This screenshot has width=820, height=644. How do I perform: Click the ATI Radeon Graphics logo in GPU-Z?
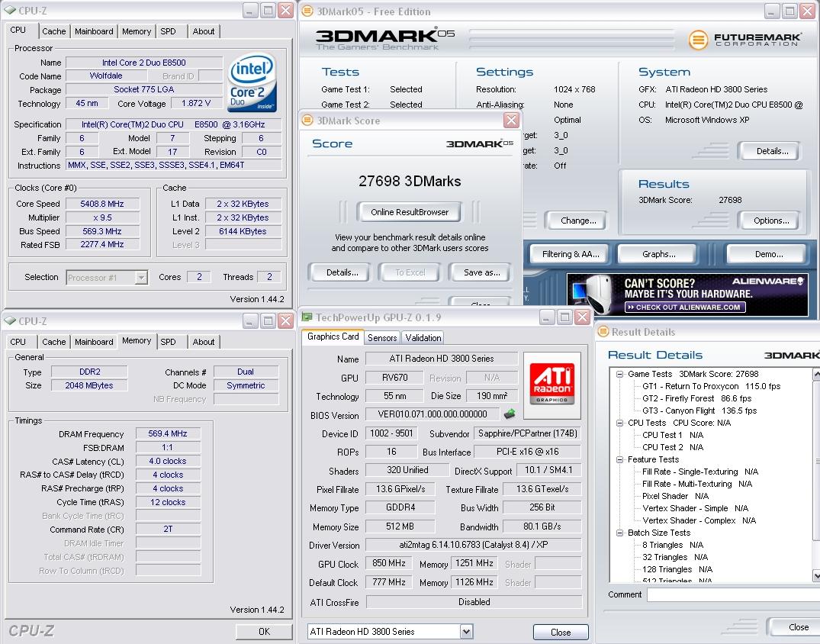pos(551,385)
